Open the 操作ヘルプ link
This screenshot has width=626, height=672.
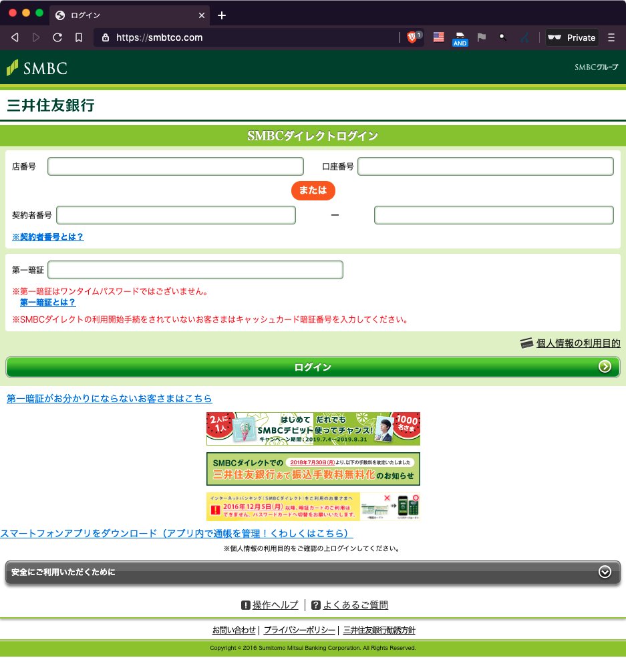pyautogui.click(x=275, y=605)
